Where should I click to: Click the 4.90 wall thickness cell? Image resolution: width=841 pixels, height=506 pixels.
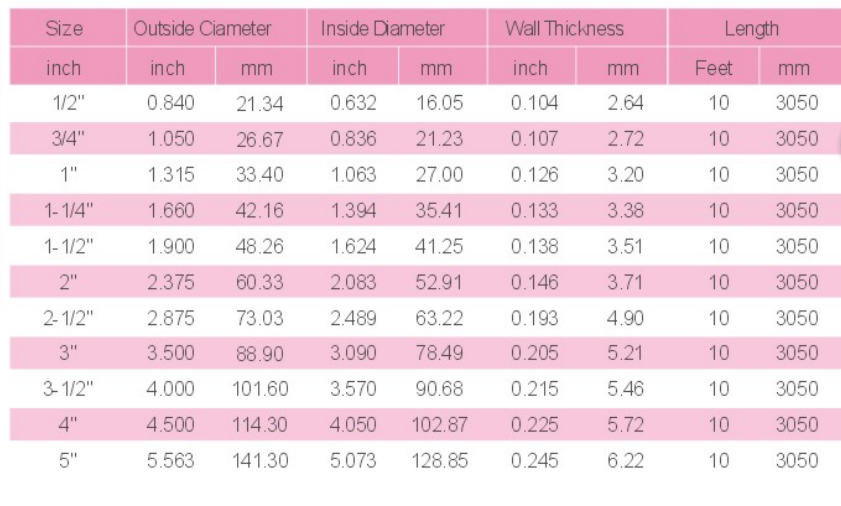click(625, 318)
